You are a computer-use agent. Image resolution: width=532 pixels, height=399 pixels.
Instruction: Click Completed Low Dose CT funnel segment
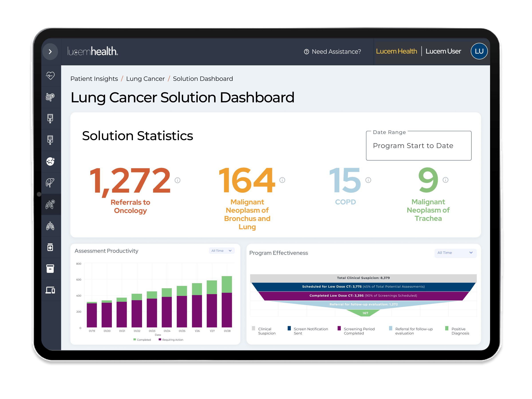363,296
